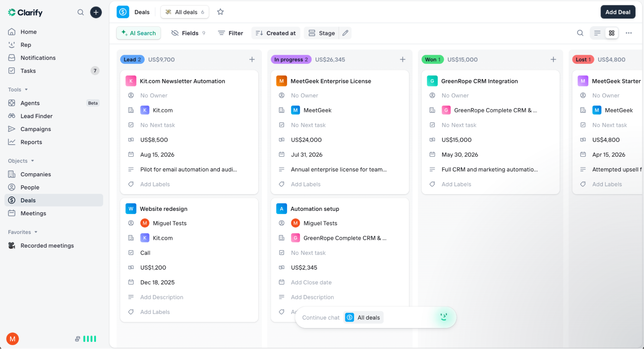This screenshot has width=644, height=349.
Task: Collapse the Objects section
Action: [x=21, y=161]
